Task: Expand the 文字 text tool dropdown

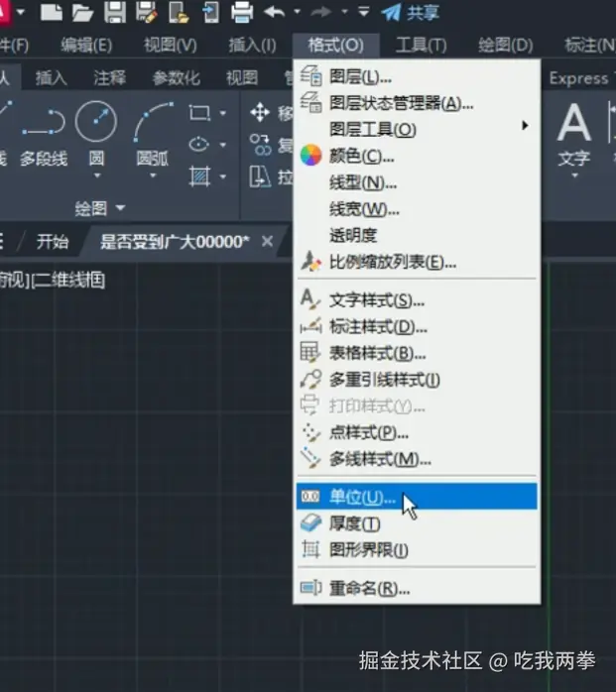Action: point(574,175)
